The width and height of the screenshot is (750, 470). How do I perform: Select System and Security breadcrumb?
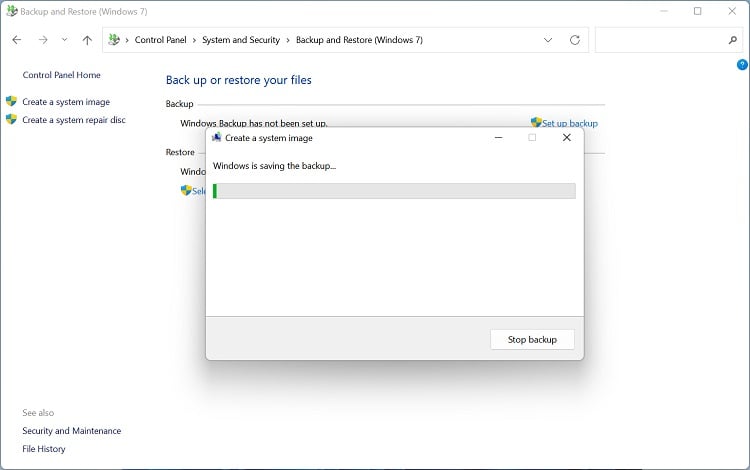point(240,40)
